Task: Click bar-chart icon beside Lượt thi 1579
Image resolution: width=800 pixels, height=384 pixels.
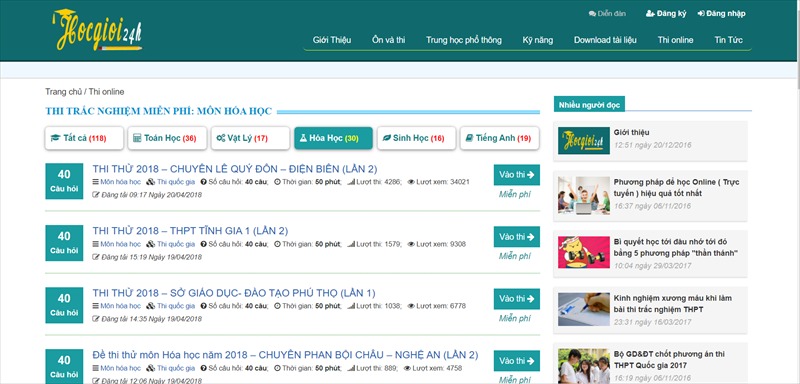Action: pyautogui.click(x=351, y=244)
